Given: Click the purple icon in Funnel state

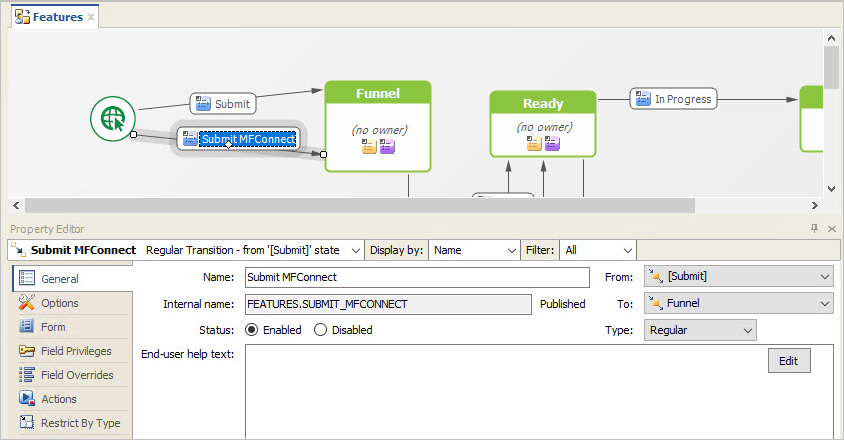Looking at the screenshot, I should pyautogui.click(x=386, y=147).
